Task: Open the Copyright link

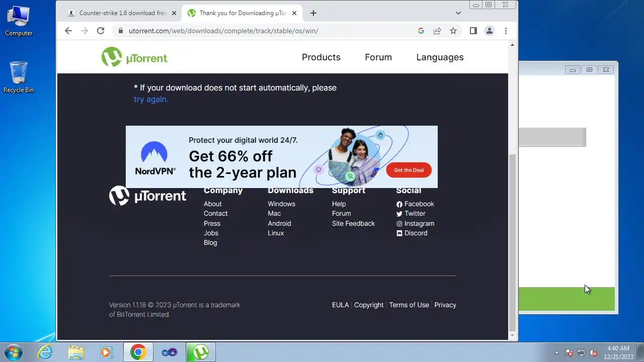Action: tap(369, 305)
